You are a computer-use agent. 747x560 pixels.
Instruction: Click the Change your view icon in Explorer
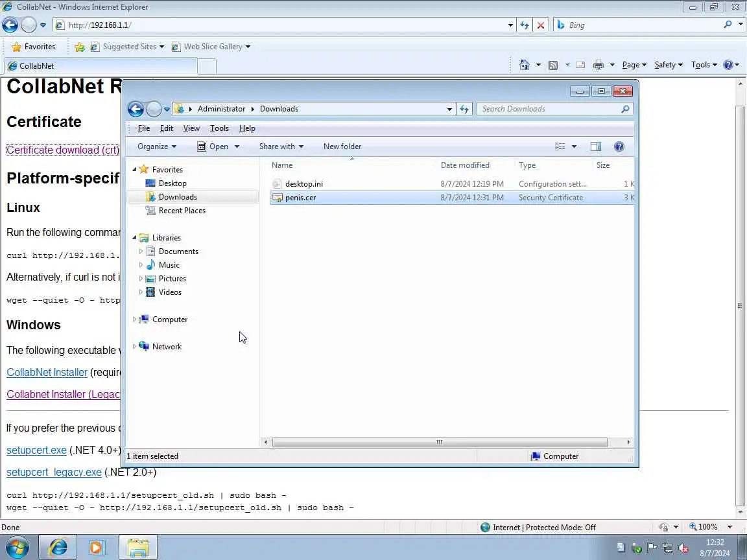coord(560,146)
